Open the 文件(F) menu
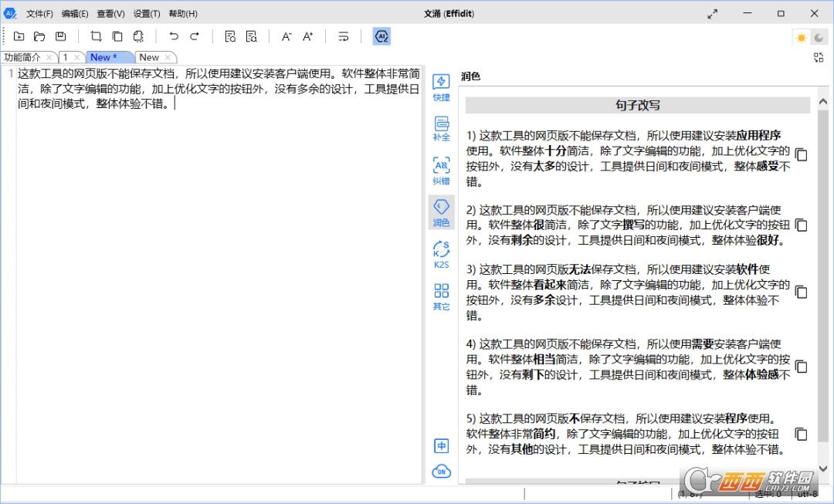 point(39,14)
